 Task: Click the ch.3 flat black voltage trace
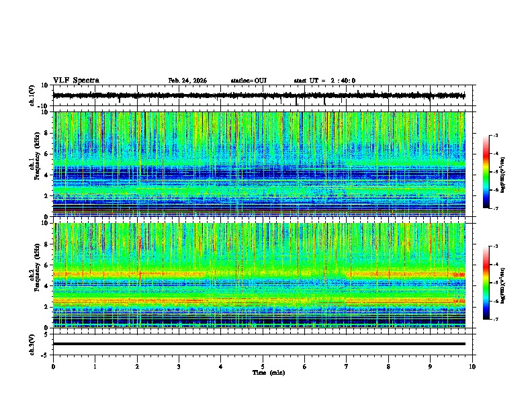pyautogui.click(x=259, y=344)
